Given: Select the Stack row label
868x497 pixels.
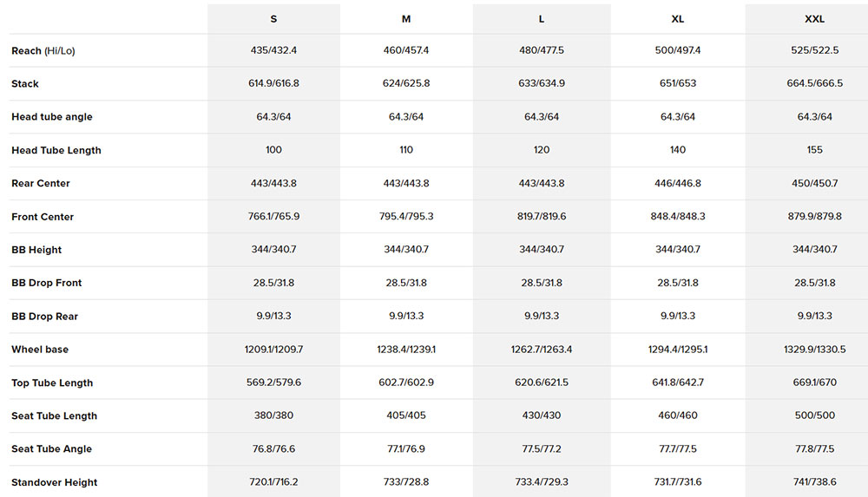Looking at the screenshot, I should [25, 84].
